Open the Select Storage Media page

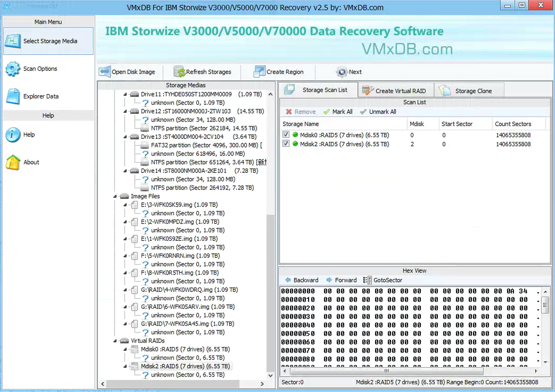click(48, 41)
